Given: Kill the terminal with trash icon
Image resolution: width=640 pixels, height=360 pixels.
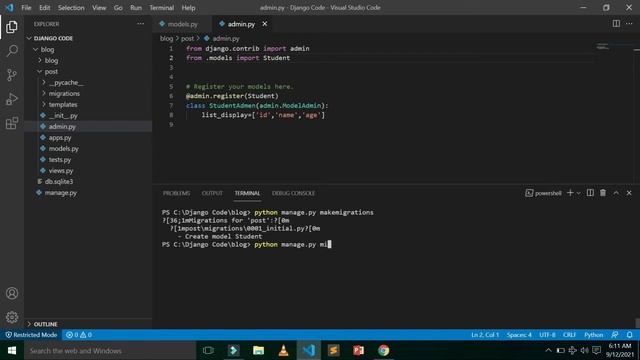Looking at the screenshot, I should tap(603, 193).
